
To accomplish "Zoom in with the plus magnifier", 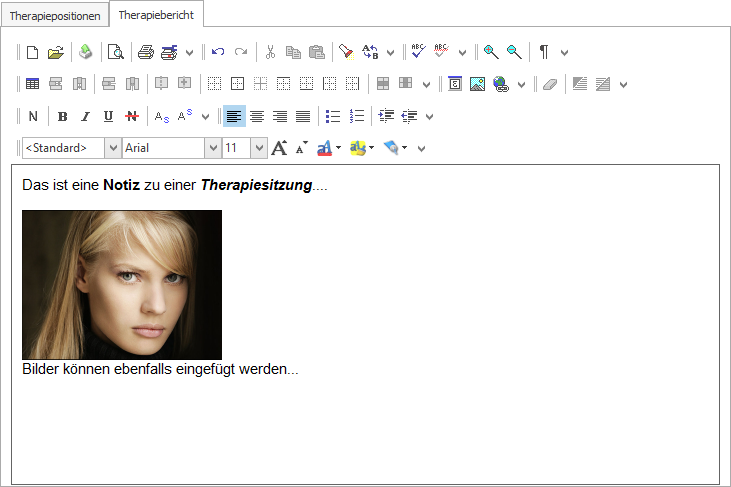I will [491, 52].
